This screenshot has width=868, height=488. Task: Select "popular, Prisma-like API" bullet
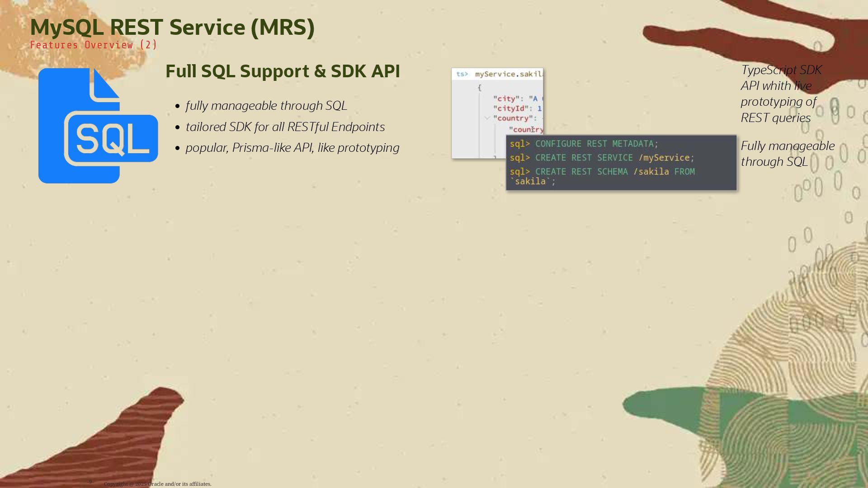pos(292,148)
